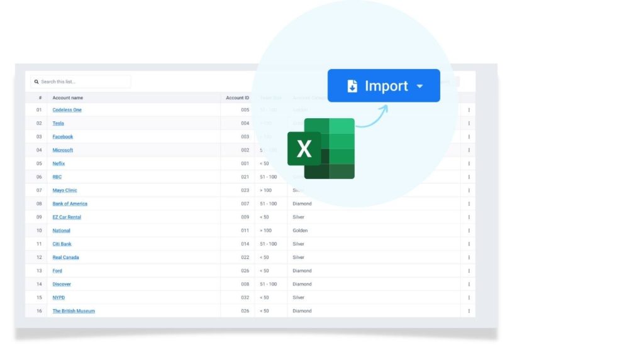Open row options menu for EZ Car Rental

469,217
